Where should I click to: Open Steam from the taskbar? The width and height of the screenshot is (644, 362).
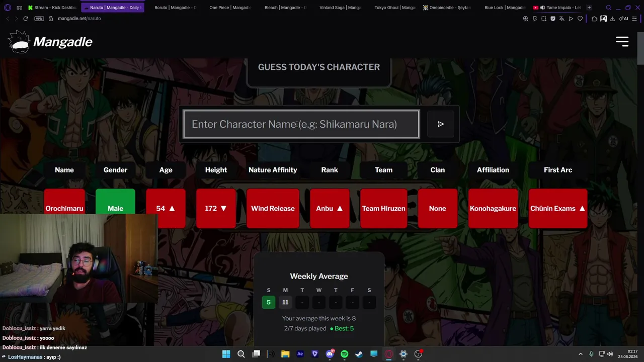pos(359,354)
